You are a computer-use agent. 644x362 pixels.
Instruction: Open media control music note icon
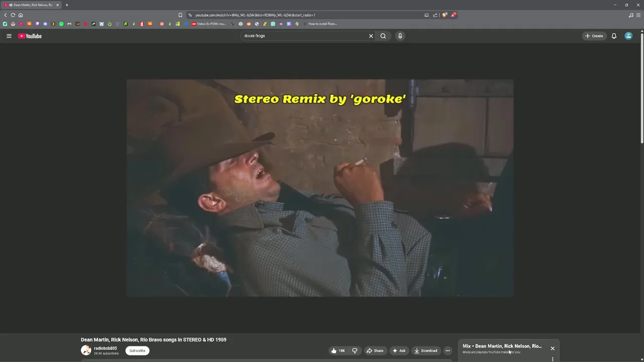(631, 15)
